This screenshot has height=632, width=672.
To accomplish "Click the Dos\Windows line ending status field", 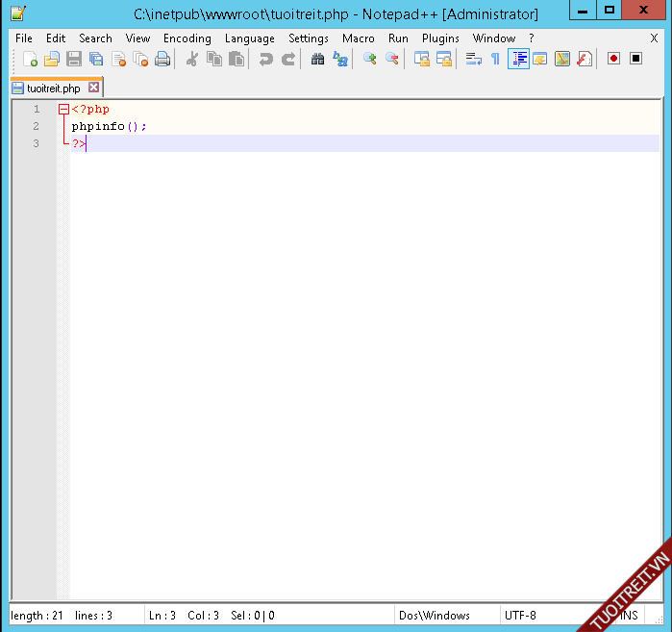I will click(x=435, y=616).
